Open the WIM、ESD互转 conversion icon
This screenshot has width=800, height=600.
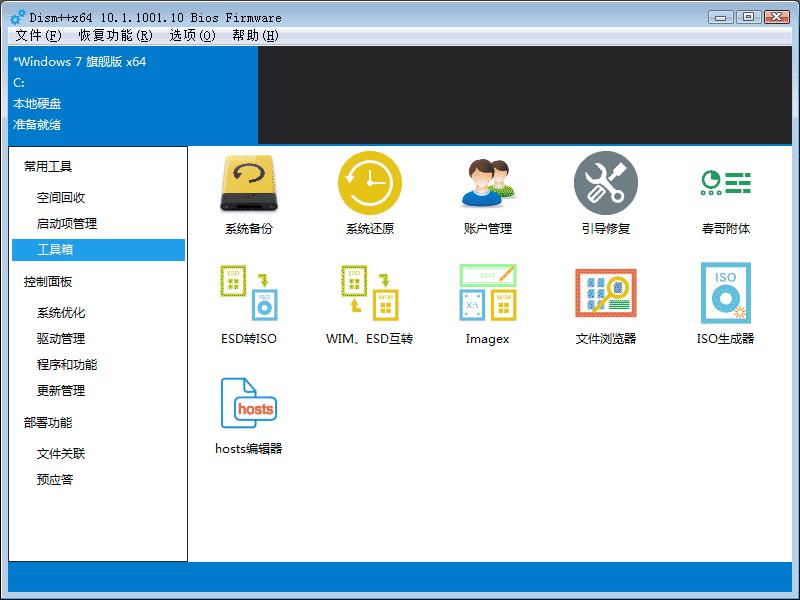(369, 292)
